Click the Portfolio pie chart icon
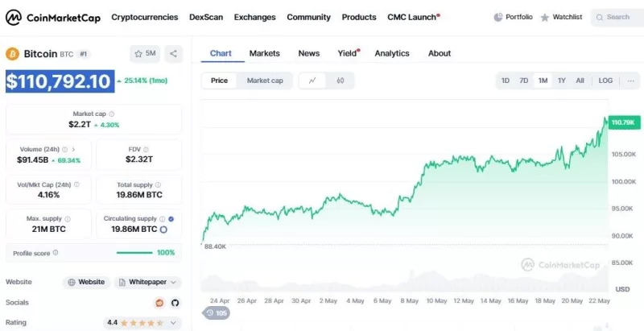This screenshot has width=644, height=331. [498, 17]
